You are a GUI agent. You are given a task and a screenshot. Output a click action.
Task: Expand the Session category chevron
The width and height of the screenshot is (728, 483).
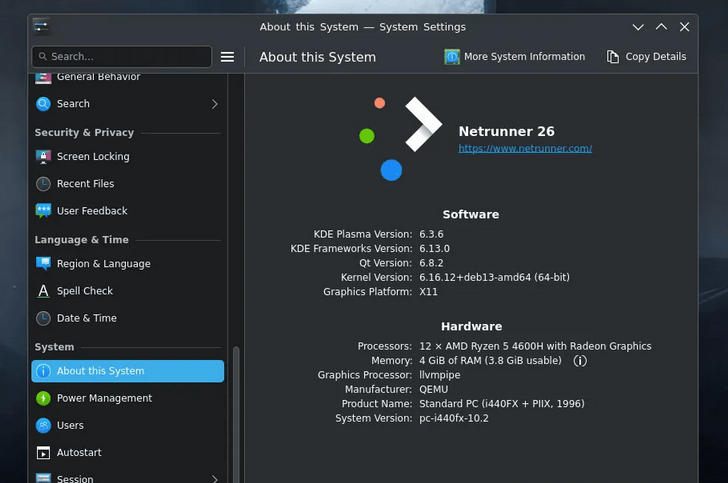[x=214, y=478]
